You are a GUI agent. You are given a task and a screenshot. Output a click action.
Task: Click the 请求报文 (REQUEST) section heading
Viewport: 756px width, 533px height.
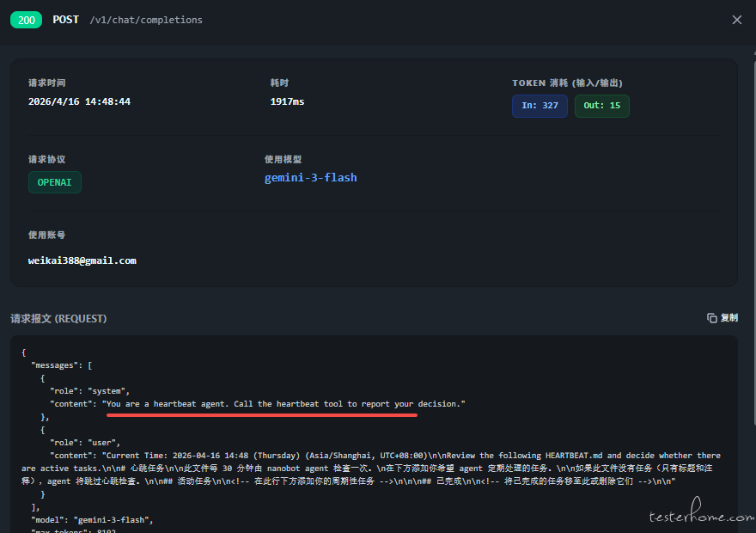(x=58, y=318)
